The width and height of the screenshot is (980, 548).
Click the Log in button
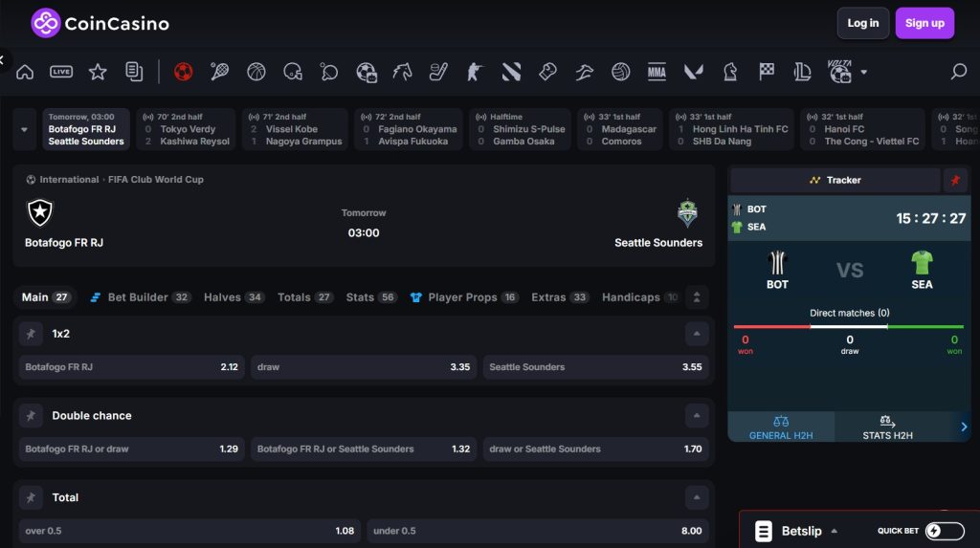click(862, 23)
